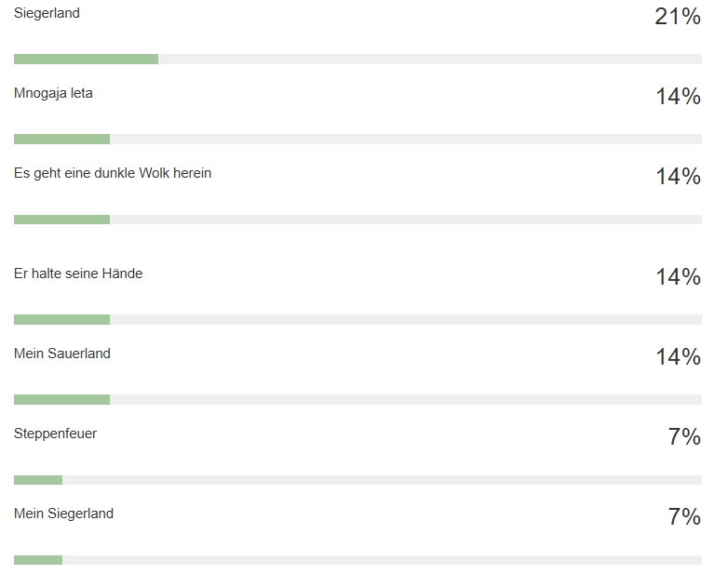Select the Er halte seine Hände label
The width and height of the screenshot is (728, 574).
pyautogui.click(x=78, y=274)
